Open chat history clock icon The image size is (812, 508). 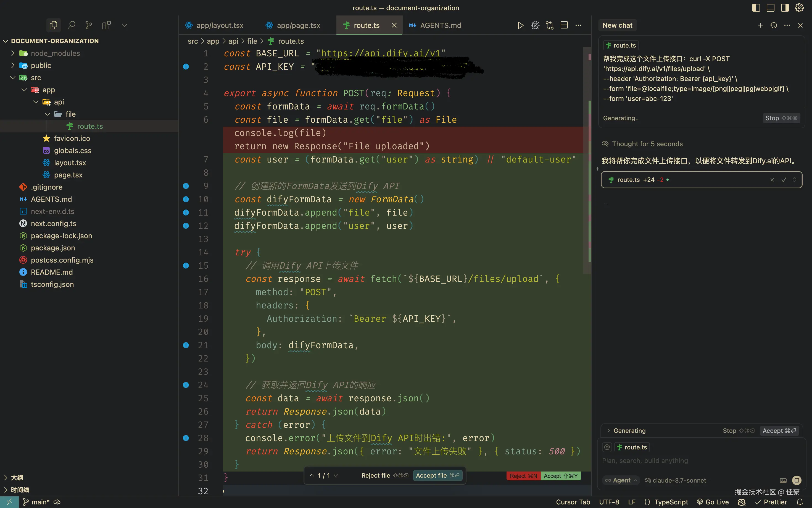(x=774, y=25)
